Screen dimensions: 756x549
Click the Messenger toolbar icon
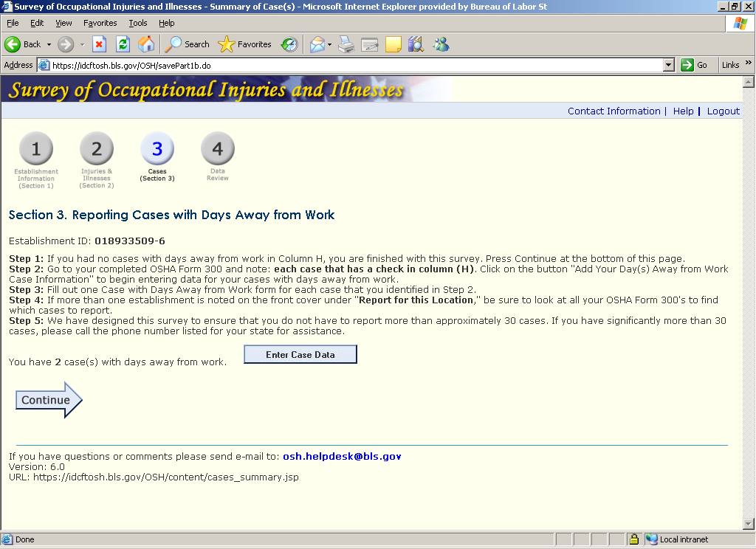pyautogui.click(x=441, y=44)
